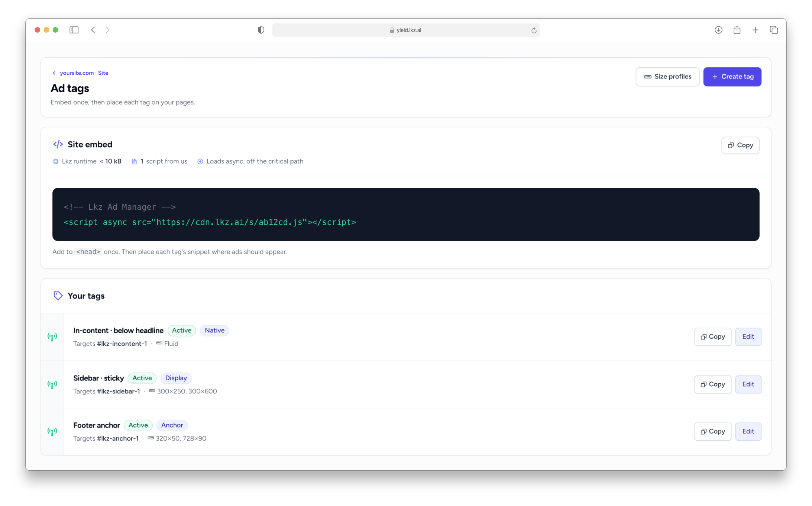
Task: Copy the Site embed code
Action: point(740,145)
